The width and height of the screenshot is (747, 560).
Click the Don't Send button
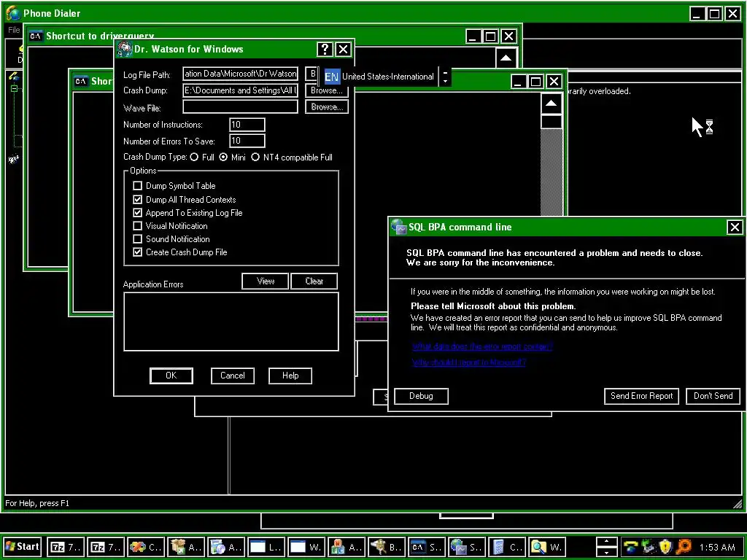[x=713, y=396]
